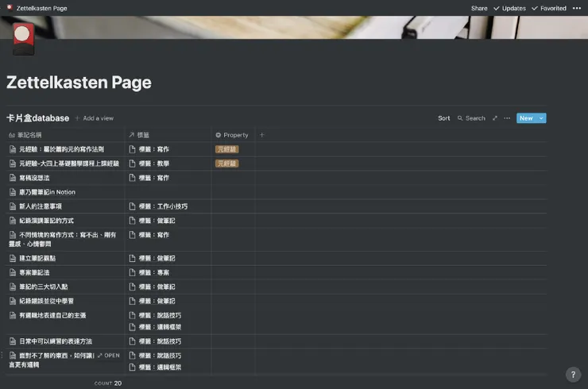Click the page icon of row 紀錄演講筆記的方式
Screen dimensions: 588x389
13,221
